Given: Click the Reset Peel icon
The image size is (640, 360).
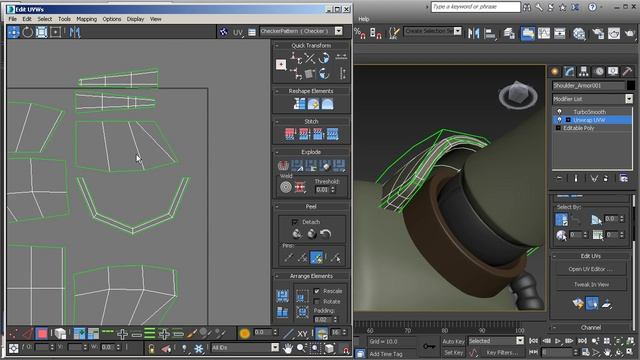Looking at the screenshot, I should 325,233.
